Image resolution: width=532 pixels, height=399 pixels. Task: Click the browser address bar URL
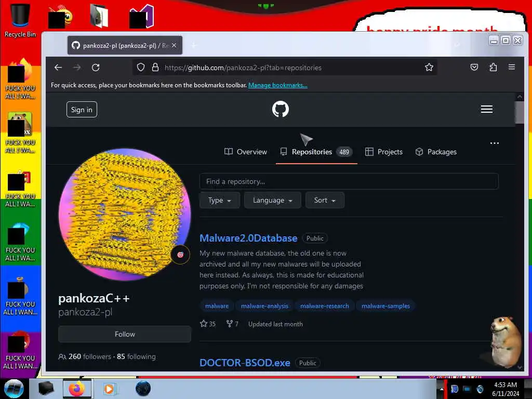pyautogui.click(x=243, y=68)
